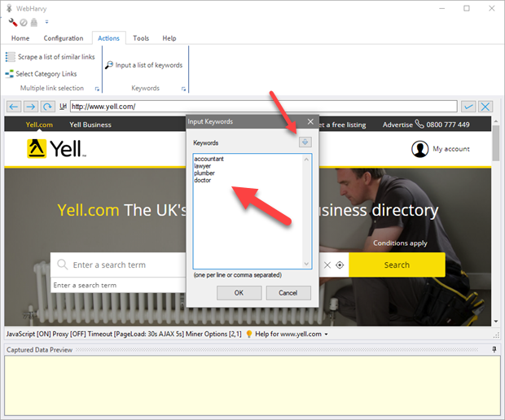The width and height of the screenshot is (505, 420).
Task: Click the locate-me crosshair icon on Yell
Action: pos(340,265)
